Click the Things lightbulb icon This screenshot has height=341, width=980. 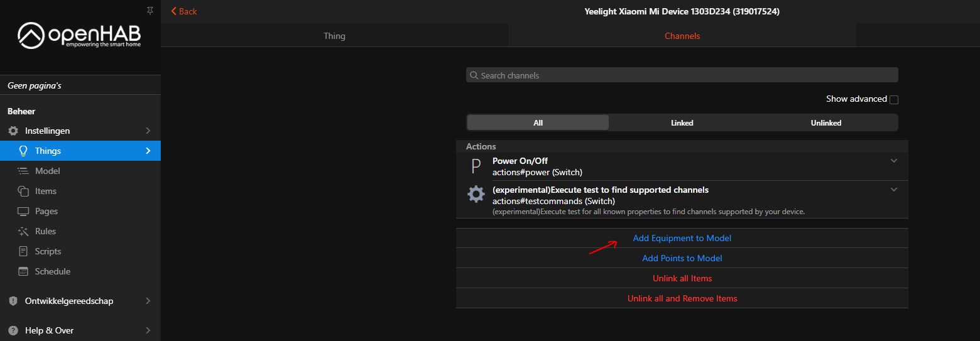pos(23,151)
